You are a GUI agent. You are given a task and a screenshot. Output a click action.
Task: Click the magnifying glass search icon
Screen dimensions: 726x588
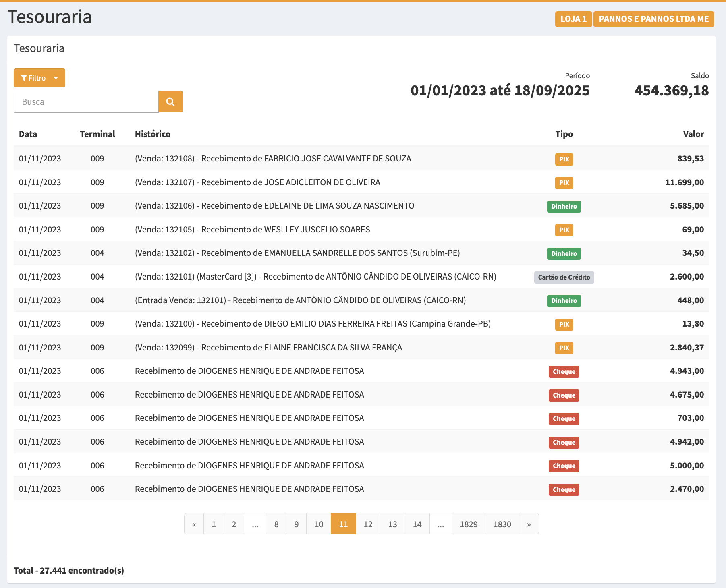(x=170, y=102)
